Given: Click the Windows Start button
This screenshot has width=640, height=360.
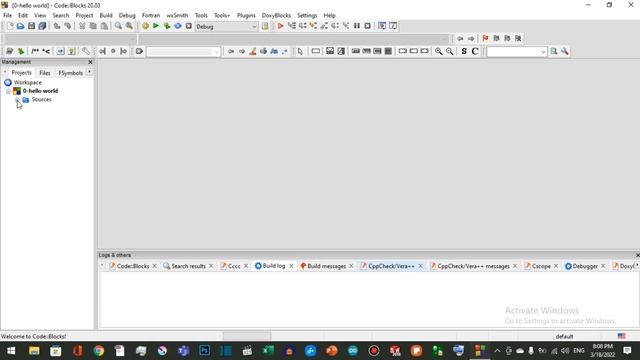Looking at the screenshot, I should pos(11,351).
